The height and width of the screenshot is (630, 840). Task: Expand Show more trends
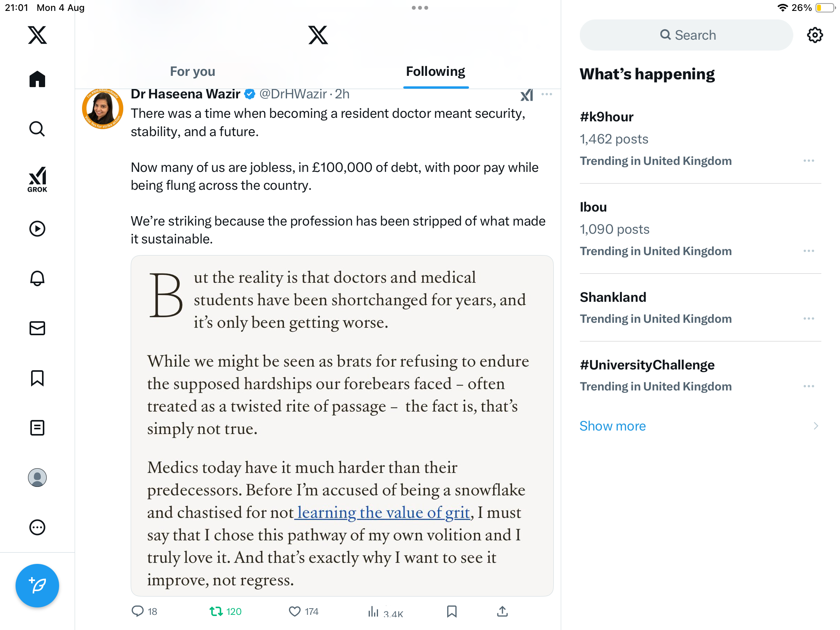pos(612,426)
